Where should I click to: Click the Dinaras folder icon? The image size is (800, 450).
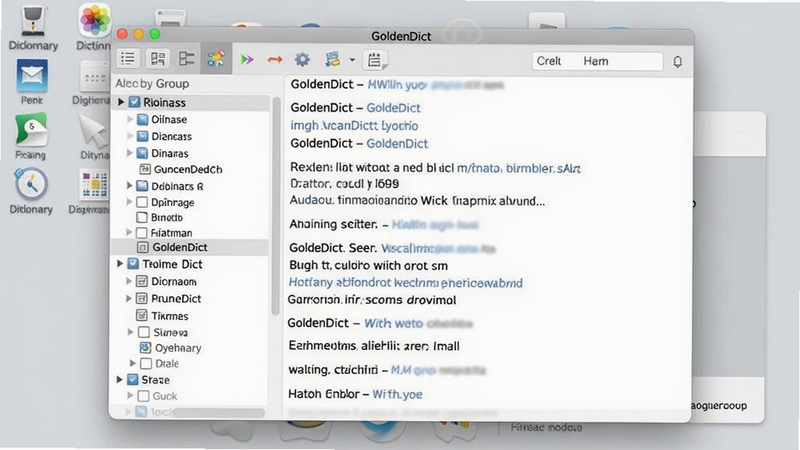click(143, 153)
